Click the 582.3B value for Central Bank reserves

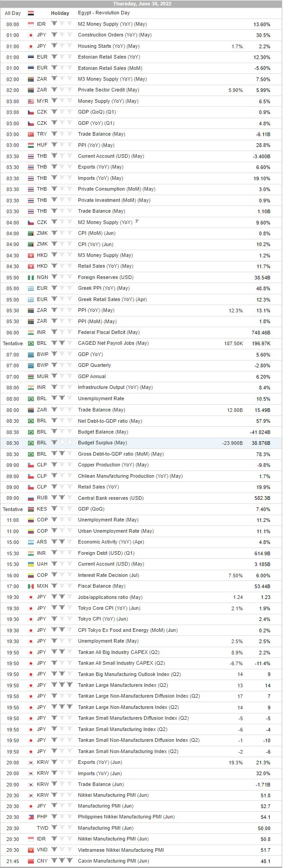point(262,498)
